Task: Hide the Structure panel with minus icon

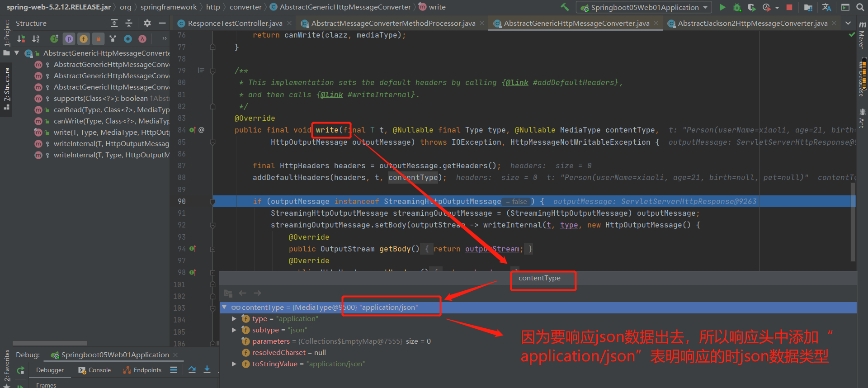Action: pyautogui.click(x=162, y=23)
